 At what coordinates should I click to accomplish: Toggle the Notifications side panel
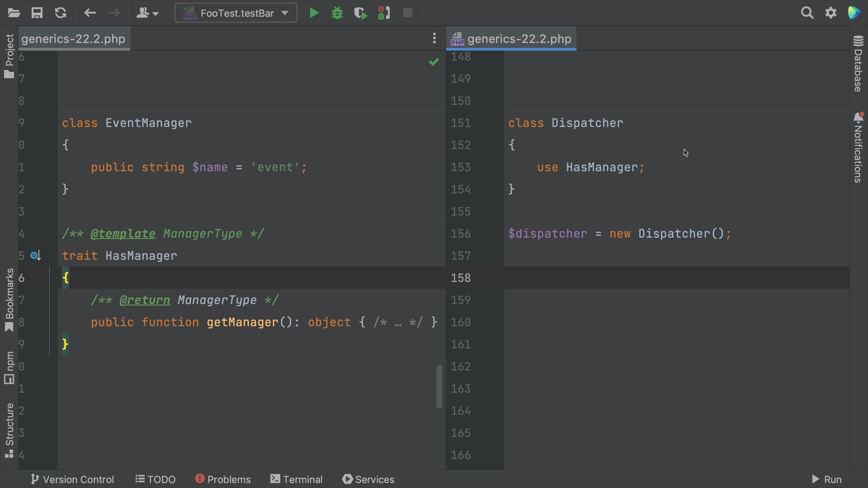click(858, 147)
